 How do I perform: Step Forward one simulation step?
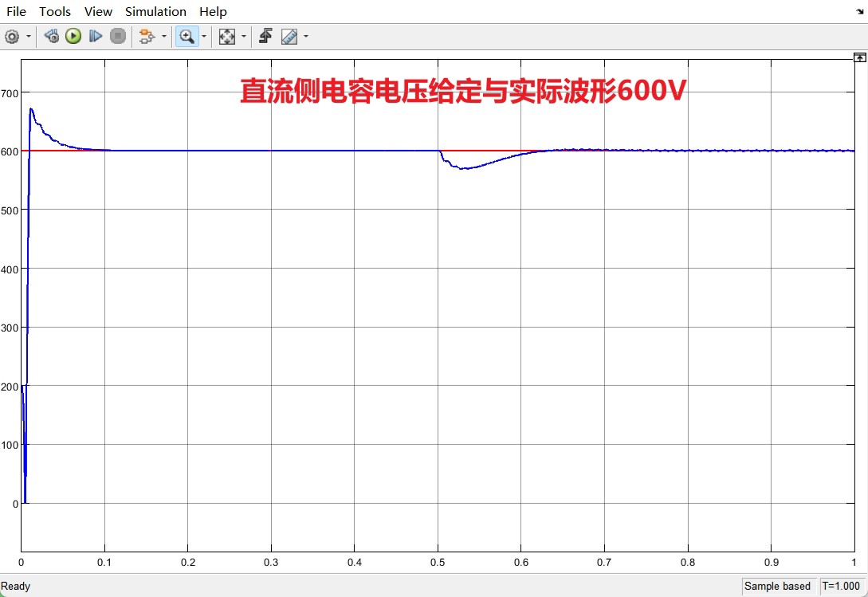point(95,36)
